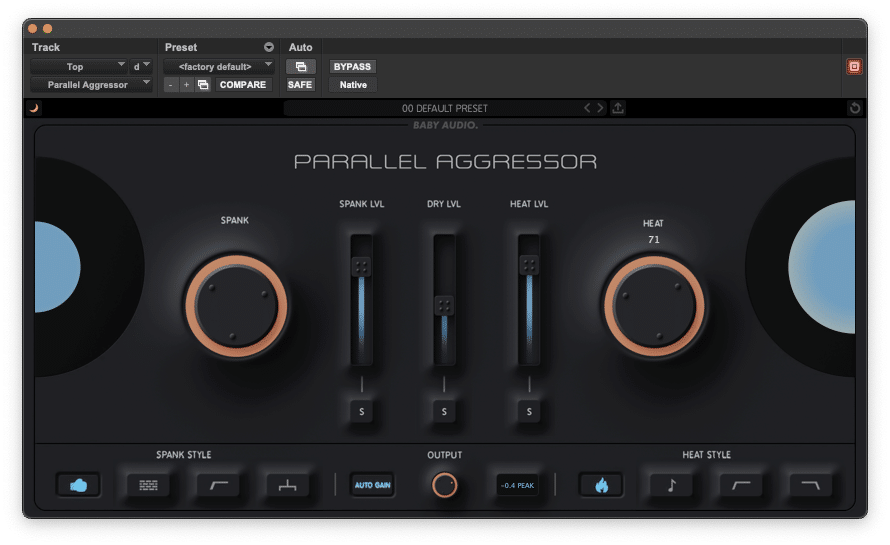Image resolution: width=890 pixels, height=545 pixels.
Task: Click the SPANK LVL fader handle
Action: [x=361, y=266]
